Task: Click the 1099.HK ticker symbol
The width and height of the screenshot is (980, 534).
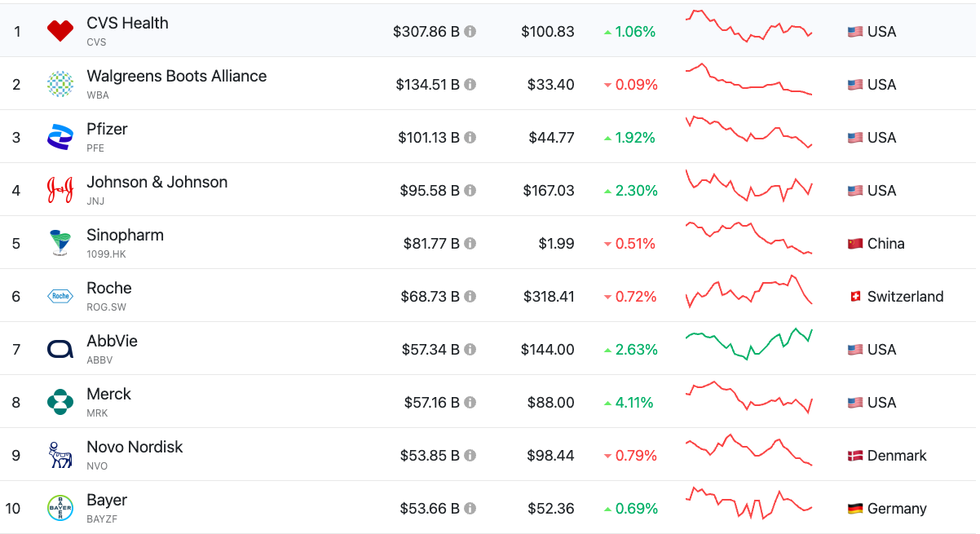Action: tap(106, 254)
